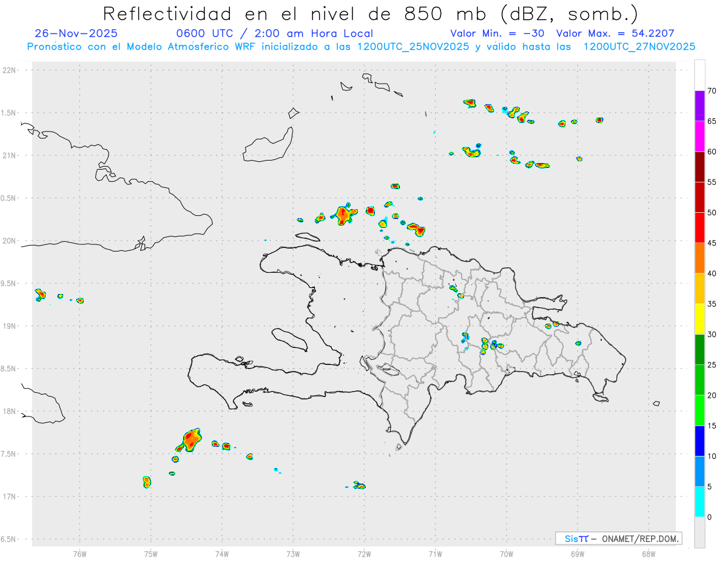Click the colorbar scale value '10'
728x562 pixels.
(x=712, y=456)
